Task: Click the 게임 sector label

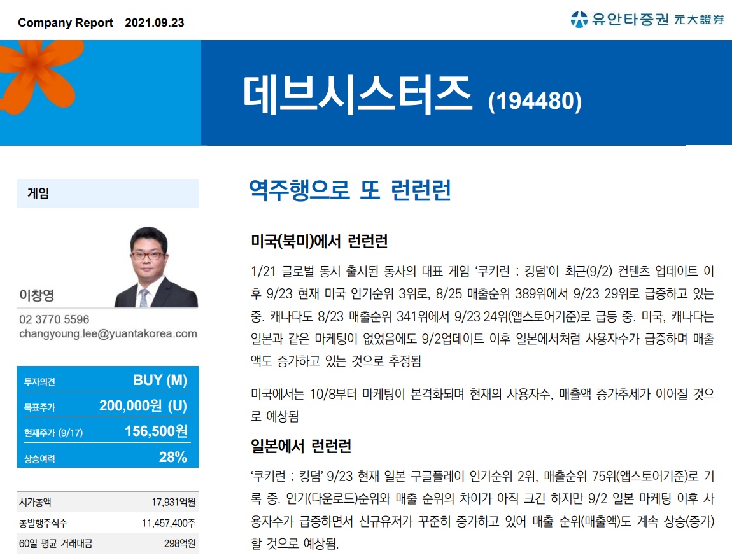Action: (38, 193)
